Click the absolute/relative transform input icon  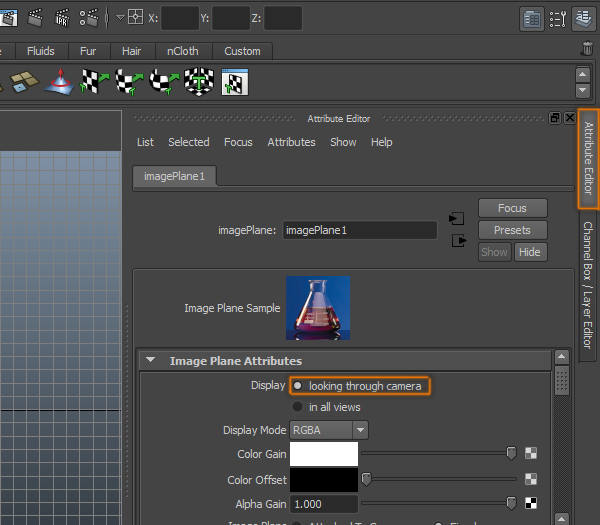(135, 18)
